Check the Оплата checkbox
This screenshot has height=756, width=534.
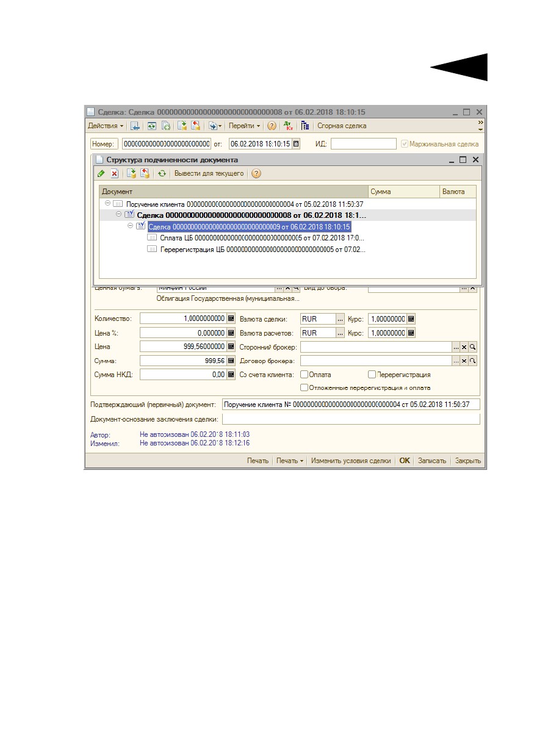tap(305, 375)
